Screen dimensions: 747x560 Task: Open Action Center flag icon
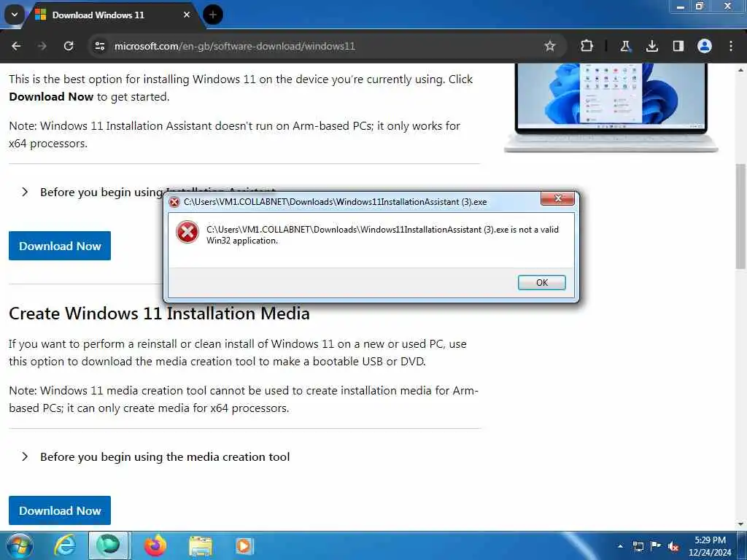click(x=656, y=546)
